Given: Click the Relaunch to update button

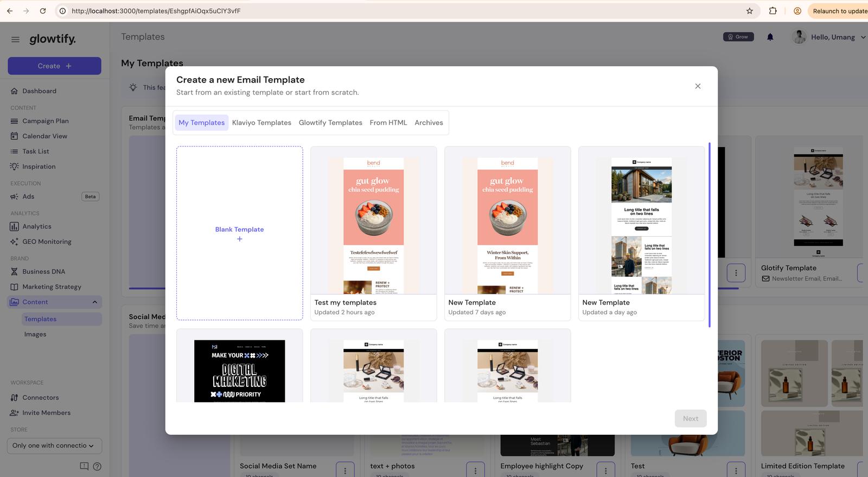Looking at the screenshot, I should pyautogui.click(x=838, y=11).
